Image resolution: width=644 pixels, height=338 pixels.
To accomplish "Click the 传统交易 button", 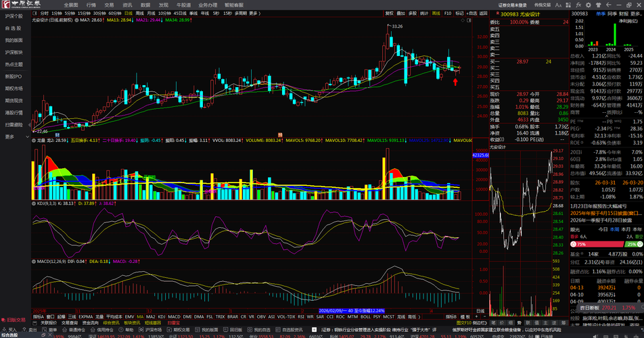I will tap(542, 5).
